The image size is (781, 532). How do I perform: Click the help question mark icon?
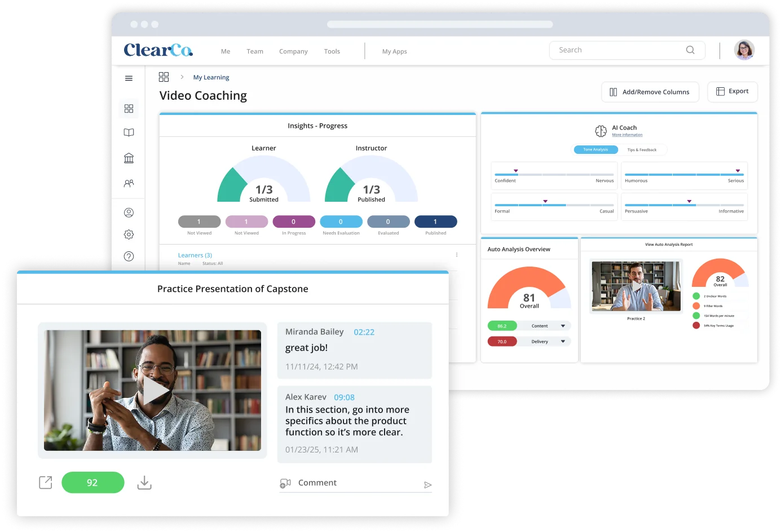coord(129,256)
